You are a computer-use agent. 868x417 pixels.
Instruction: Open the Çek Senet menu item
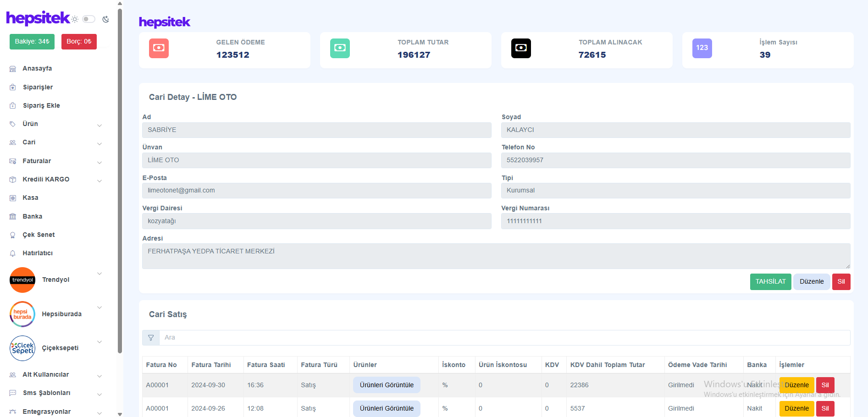(39, 235)
